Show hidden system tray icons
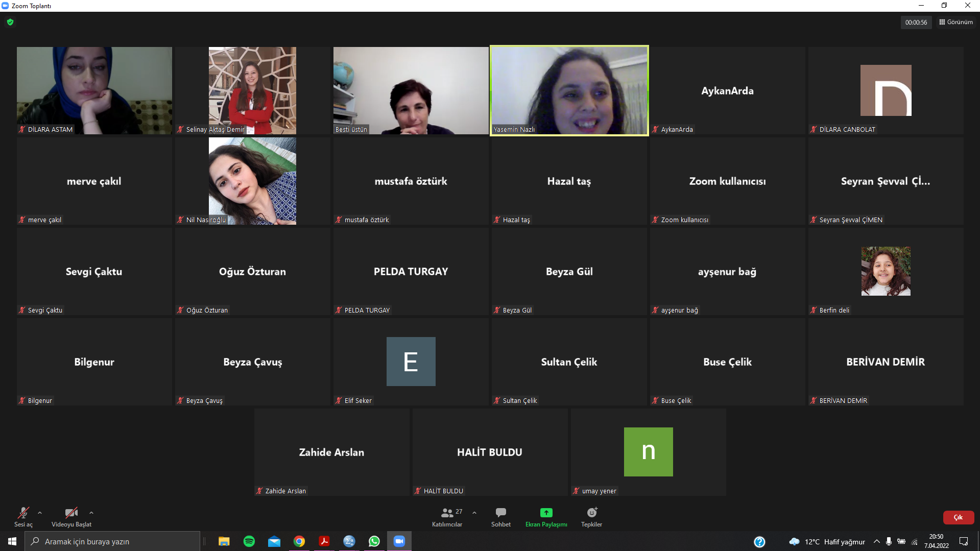The height and width of the screenshot is (551, 980). 876,541
